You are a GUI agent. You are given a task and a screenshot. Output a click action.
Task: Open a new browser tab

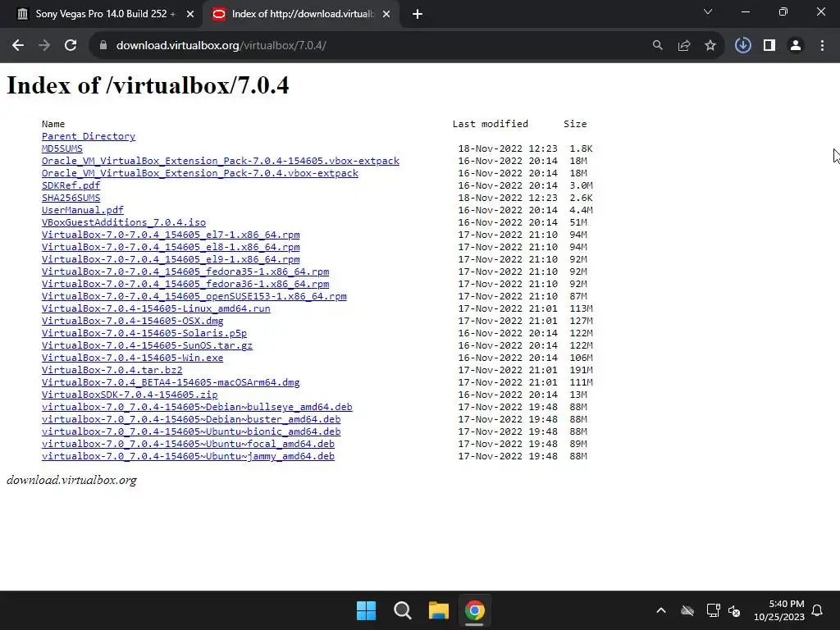coord(418,15)
